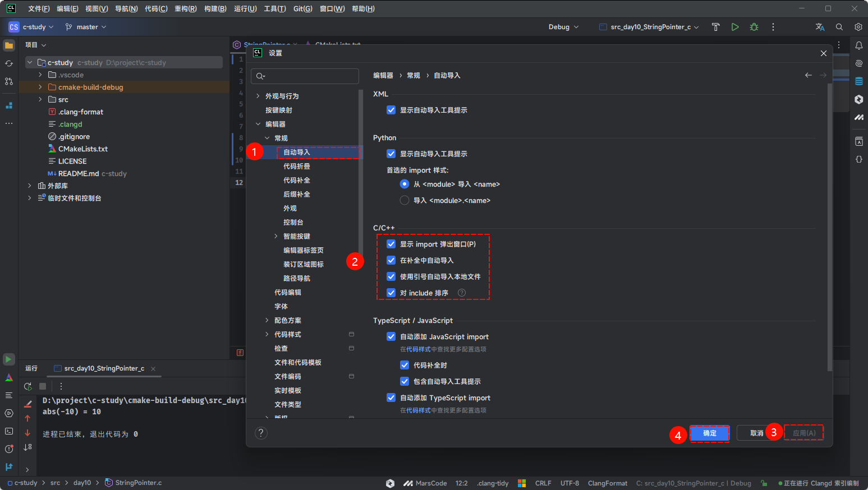Disable 显示 import 弹出窗口(P)
This screenshot has width=868, height=490.
pyautogui.click(x=391, y=243)
